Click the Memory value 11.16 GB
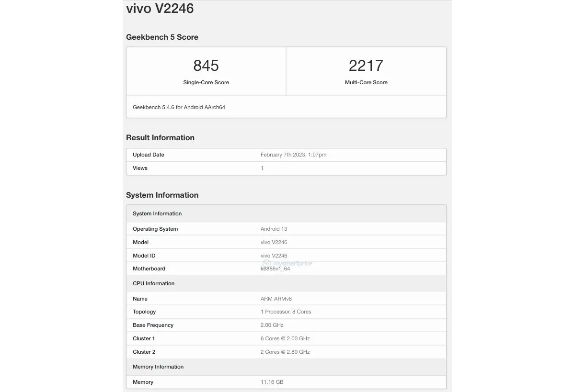This screenshot has width=575, height=392. [272, 382]
